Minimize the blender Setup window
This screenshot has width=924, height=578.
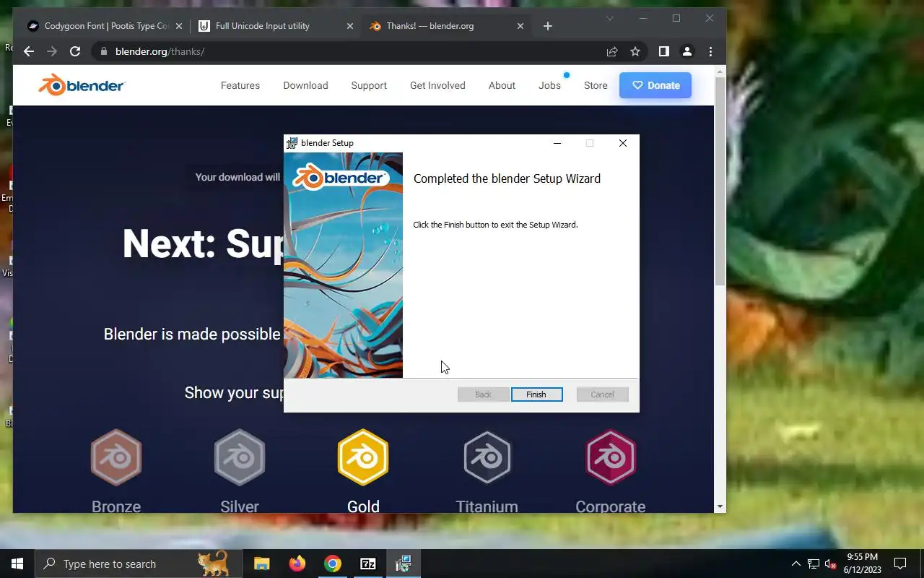557,143
